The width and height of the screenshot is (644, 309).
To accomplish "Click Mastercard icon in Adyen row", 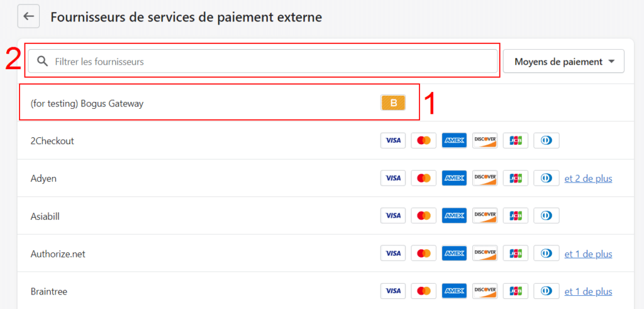I will (424, 178).
